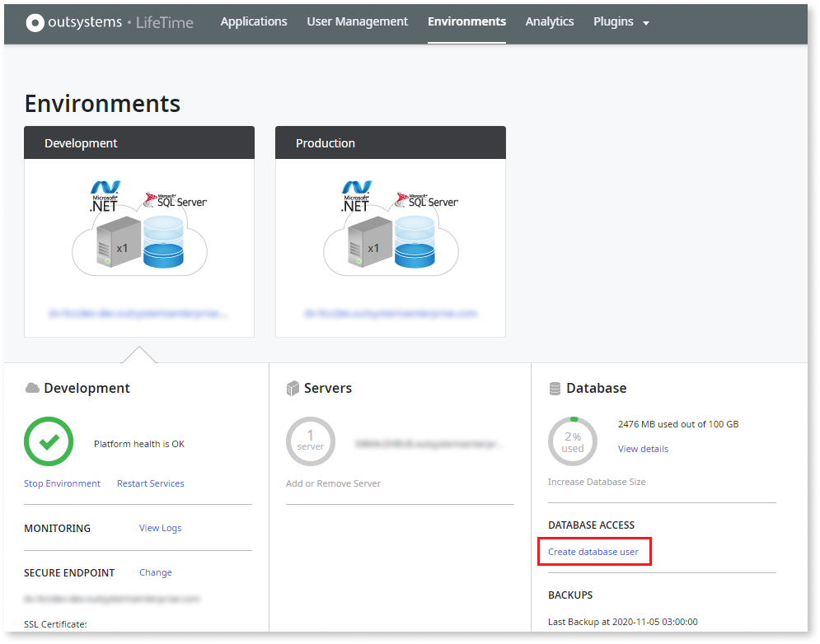
Task: Click the server icon beside the Servers heading
Action: [293, 387]
